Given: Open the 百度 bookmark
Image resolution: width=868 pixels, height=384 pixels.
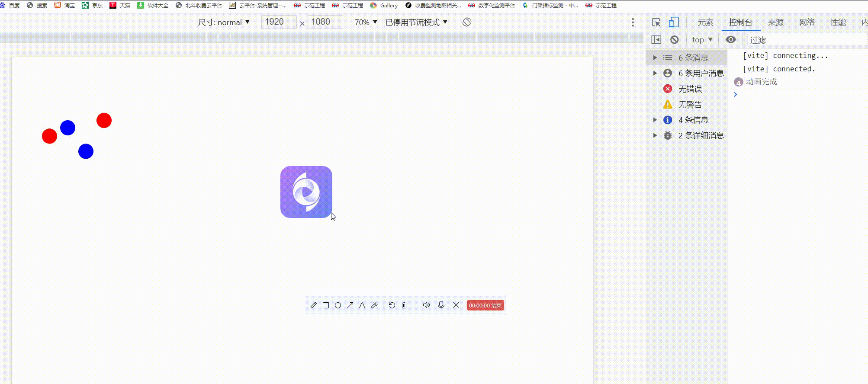Looking at the screenshot, I should click(x=10, y=5).
